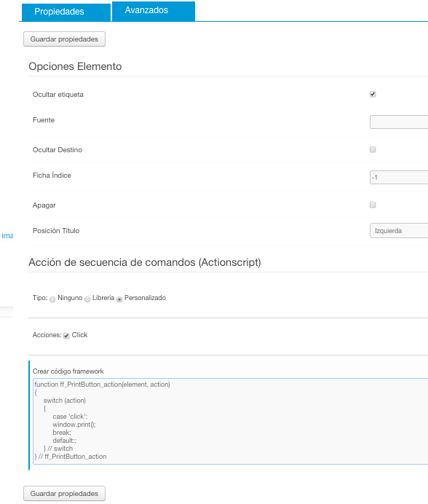
Task: Focus the Fuente text field
Action: point(399,122)
